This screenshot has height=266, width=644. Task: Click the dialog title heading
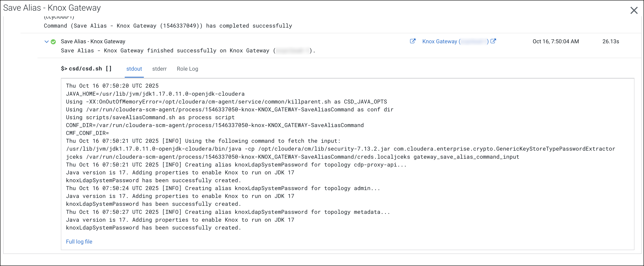click(52, 8)
